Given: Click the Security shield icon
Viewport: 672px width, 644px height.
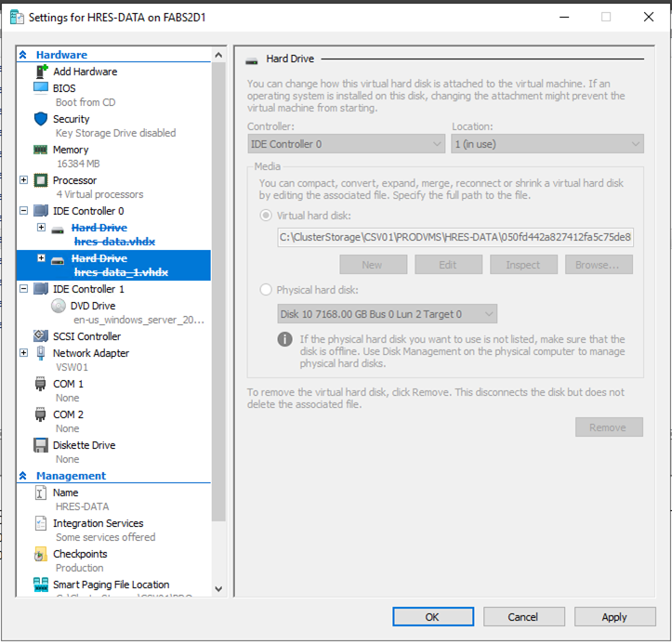Looking at the screenshot, I should pos(41,119).
